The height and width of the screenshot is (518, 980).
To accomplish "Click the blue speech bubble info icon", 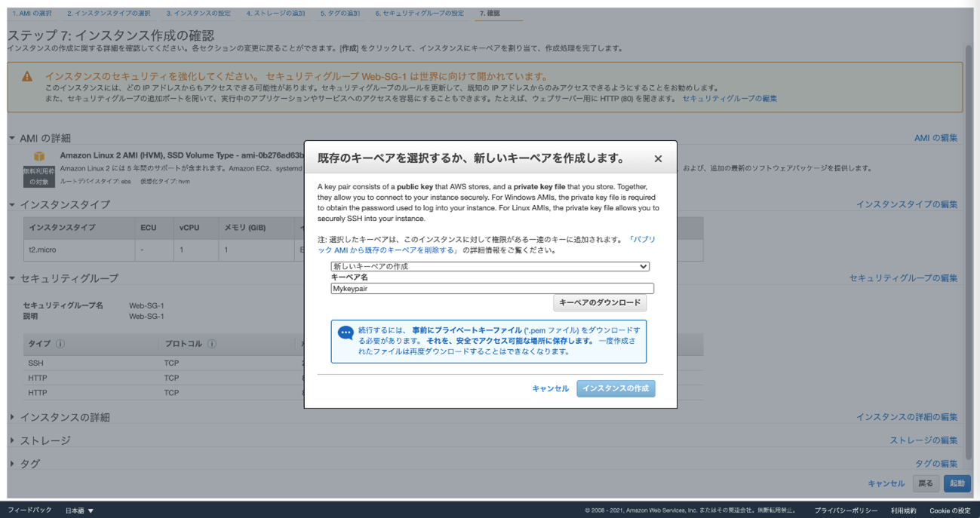I will tap(346, 333).
